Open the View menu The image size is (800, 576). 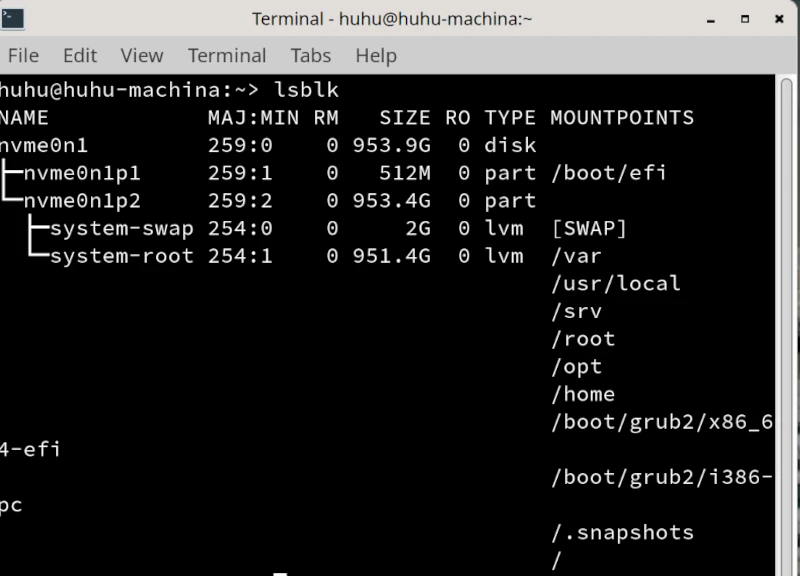coord(141,56)
